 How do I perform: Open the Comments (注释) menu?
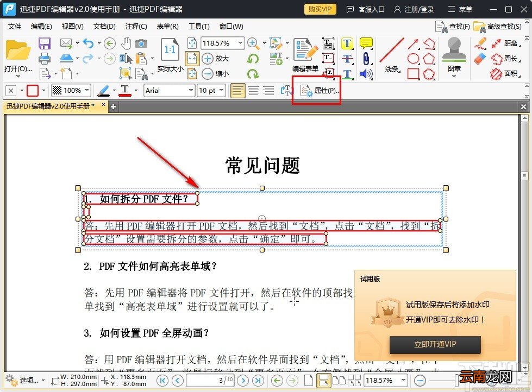pyautogui.click(x=136, y=27)
